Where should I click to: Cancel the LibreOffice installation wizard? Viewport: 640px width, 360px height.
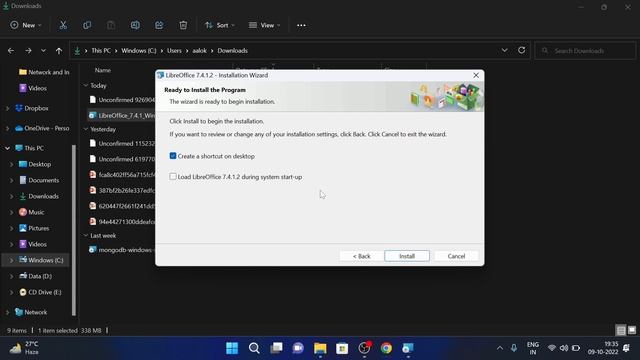click(456, 256)
